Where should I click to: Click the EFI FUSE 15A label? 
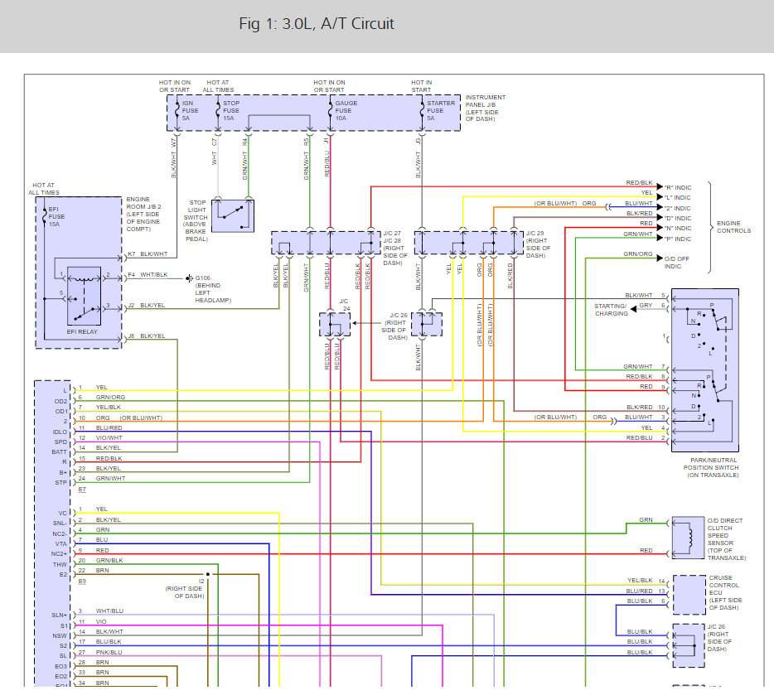click(x=56, y=216)
